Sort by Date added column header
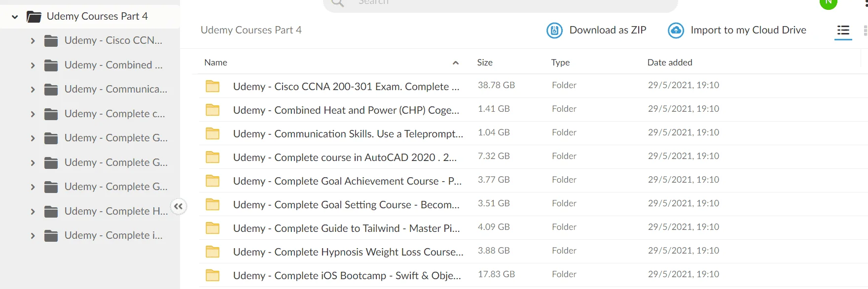This screenshot has width=868, height=289. coord(670,63)
